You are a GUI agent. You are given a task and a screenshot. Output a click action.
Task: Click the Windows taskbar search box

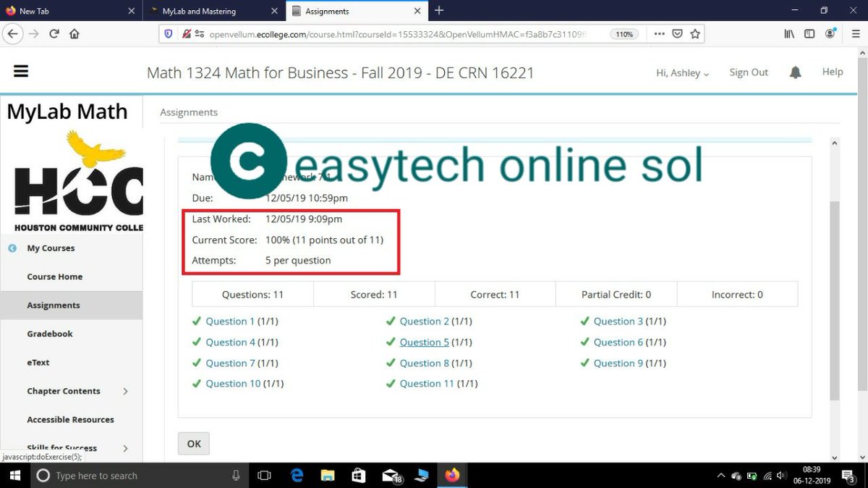[x=140, y=476]
